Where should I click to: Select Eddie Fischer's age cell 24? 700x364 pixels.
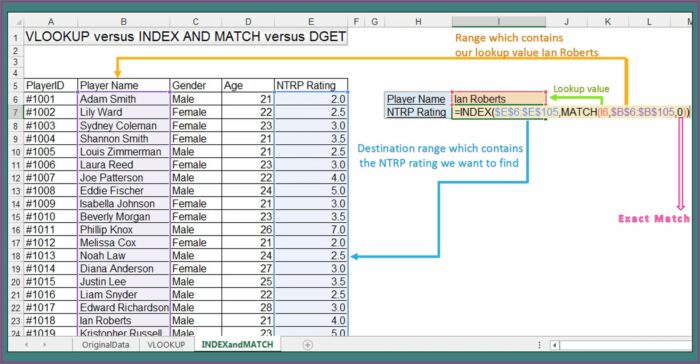coord(248,190)
